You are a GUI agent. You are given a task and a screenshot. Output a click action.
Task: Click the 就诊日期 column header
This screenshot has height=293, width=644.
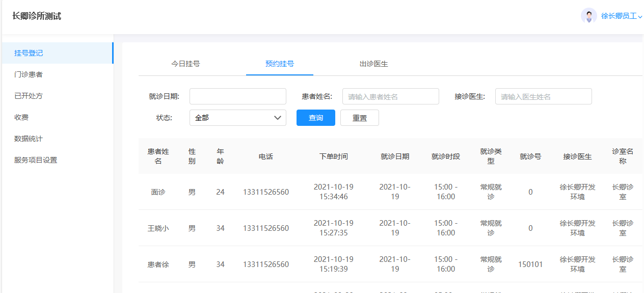(x=395, y=156)
